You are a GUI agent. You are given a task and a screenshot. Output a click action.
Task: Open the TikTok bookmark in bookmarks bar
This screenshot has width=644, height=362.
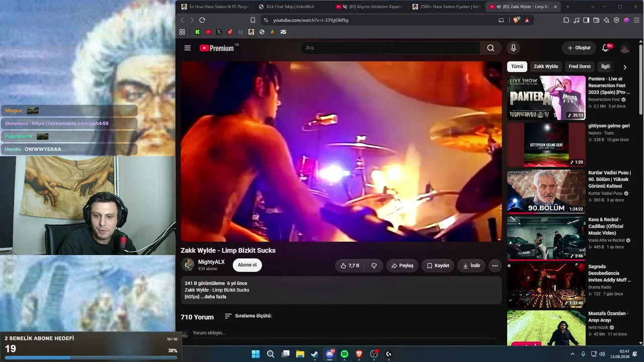tap(230, 32)
